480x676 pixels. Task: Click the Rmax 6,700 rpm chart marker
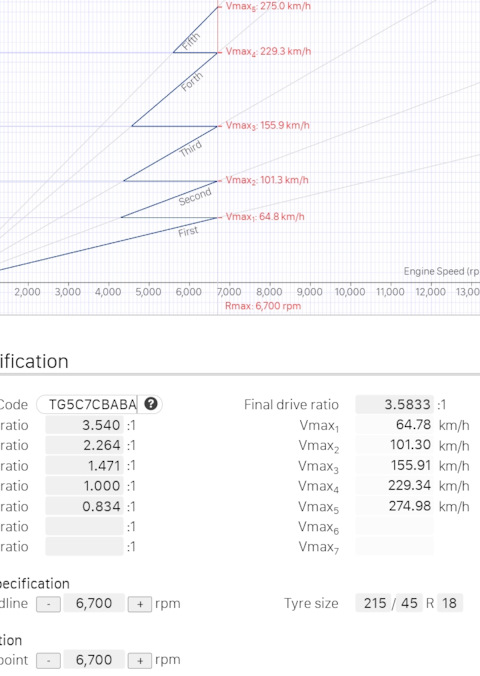[x=263, y=306]
